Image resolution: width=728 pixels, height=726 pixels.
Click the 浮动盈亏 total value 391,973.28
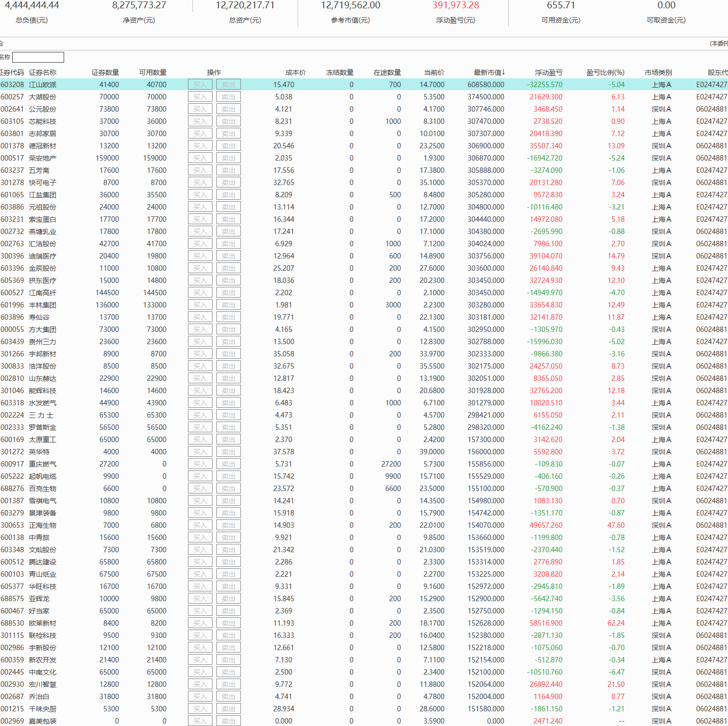tap(455, 5)
